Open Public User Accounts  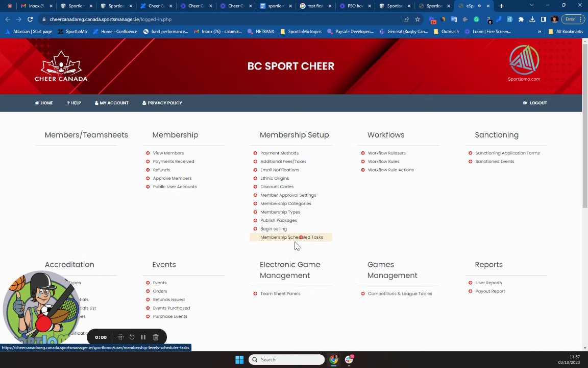click(175, 187)
